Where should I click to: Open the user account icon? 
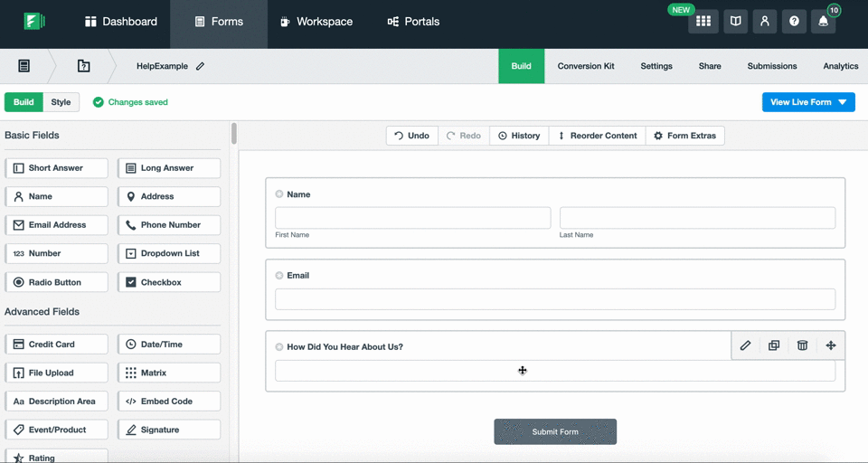click(x=764, y=22)
